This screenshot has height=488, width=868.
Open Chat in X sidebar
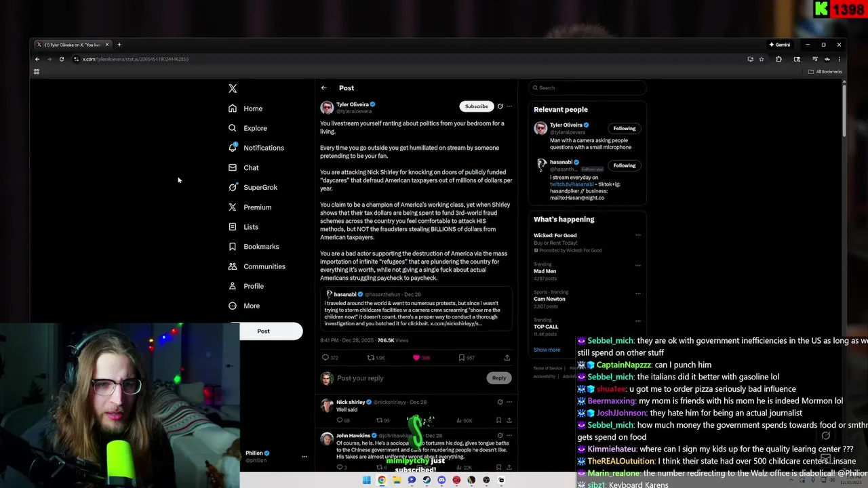tap(243, 167)
